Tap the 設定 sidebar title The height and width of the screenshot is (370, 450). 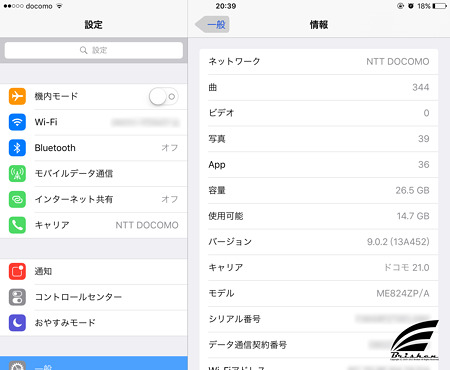(x=93, y=25)
